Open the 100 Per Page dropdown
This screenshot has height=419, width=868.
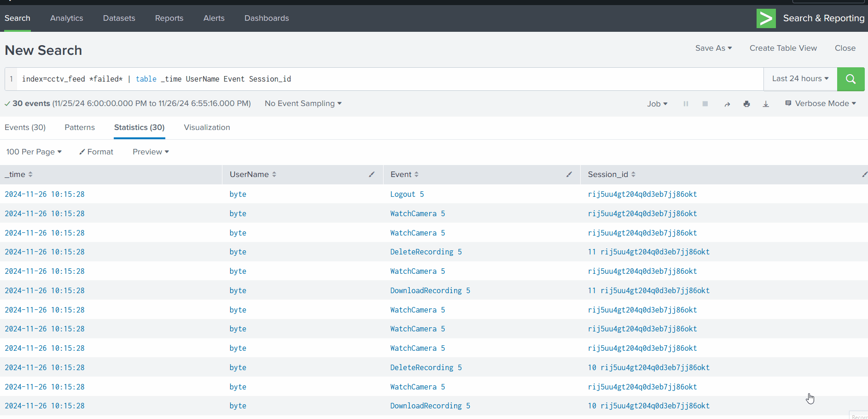point(34,152)
